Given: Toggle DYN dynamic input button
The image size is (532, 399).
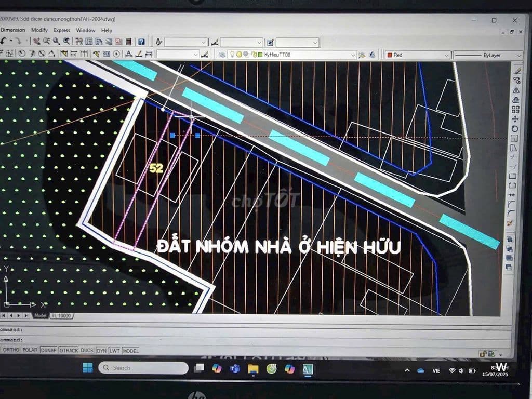Looking at the screenshot, I should point(102,350).
